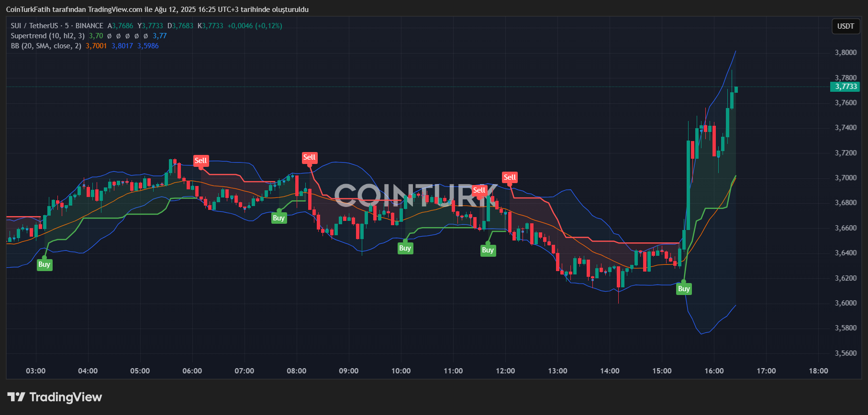Image resolution: width=868 pixels, height=415 pixels.
Task: Click the 3,6200 price axis label
Action: pos(846,278)
